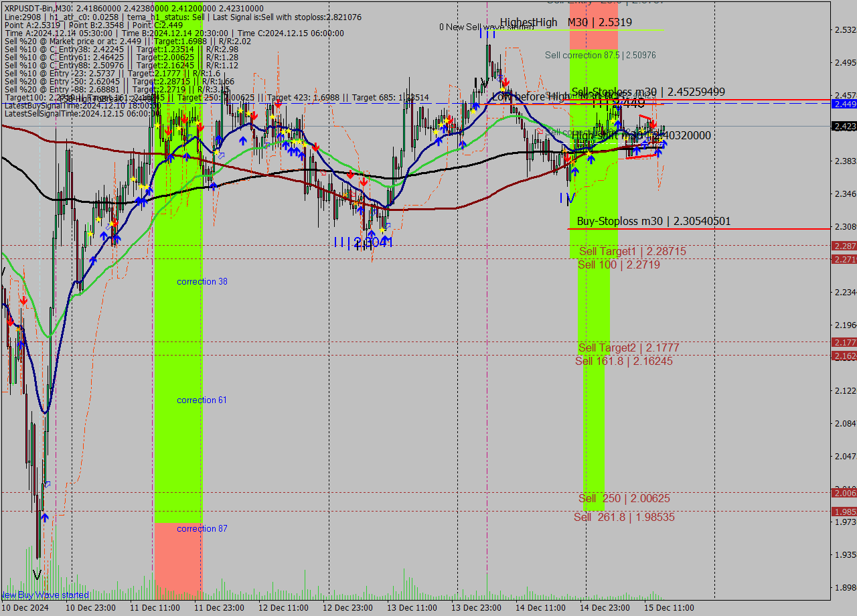Screen dimensions: 857x616
Task: Select the 'Sell %20 @ Entry -88' line
Action: pos(117,89)
